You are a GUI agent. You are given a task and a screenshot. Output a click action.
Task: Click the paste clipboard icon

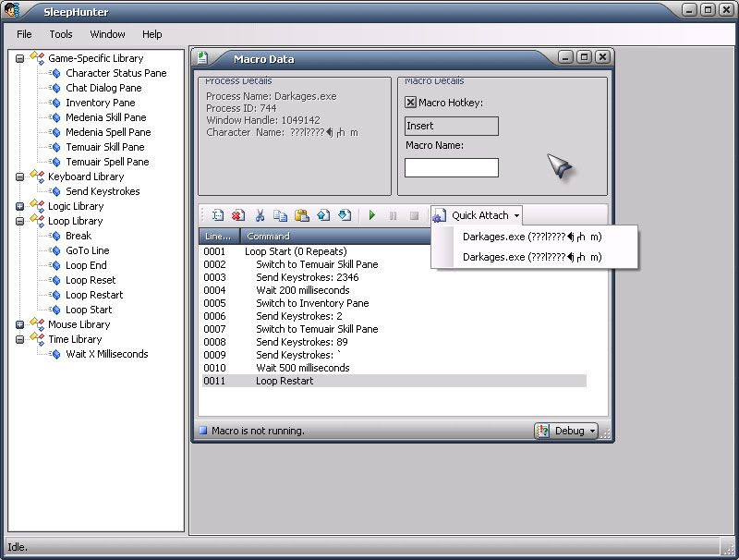[302, 215]
